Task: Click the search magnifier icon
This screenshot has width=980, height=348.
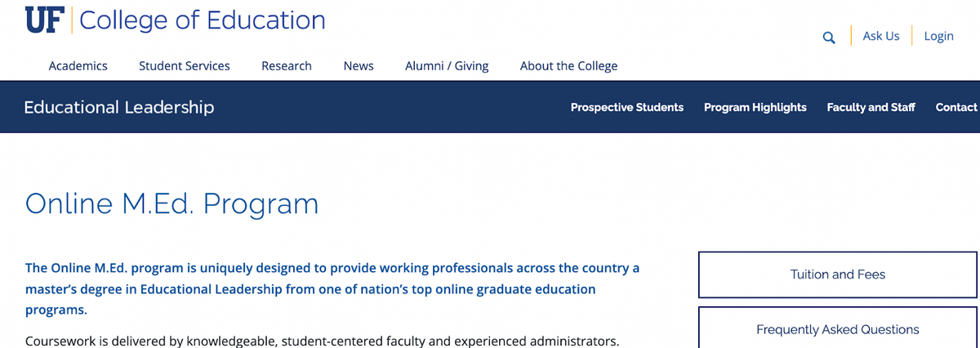Action: (x=829, y=38)
